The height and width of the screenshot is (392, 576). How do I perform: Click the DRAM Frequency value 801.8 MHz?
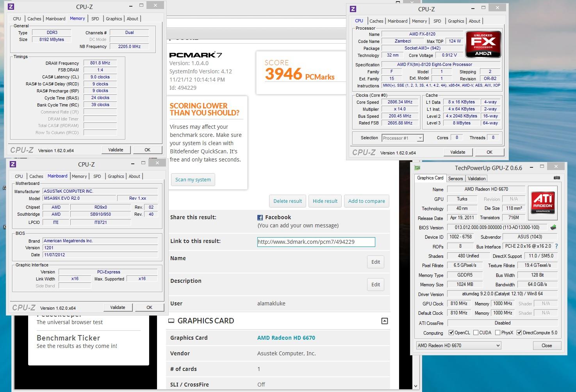click(100, 63)
